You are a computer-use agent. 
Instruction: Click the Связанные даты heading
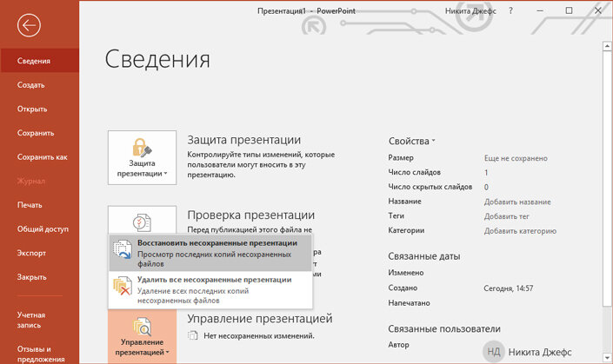(x=423, y=256)
